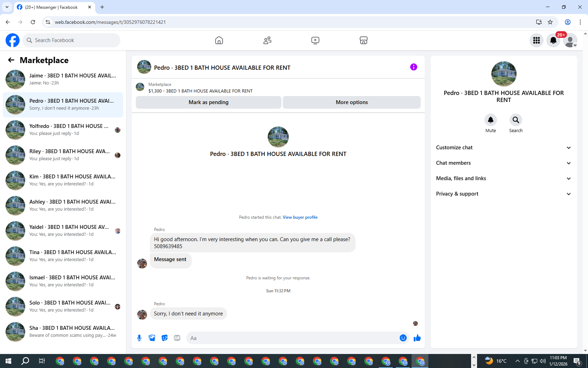The image size is (588, 368).
Task: Open Tina conversation
Action: [x=63, y=256]
